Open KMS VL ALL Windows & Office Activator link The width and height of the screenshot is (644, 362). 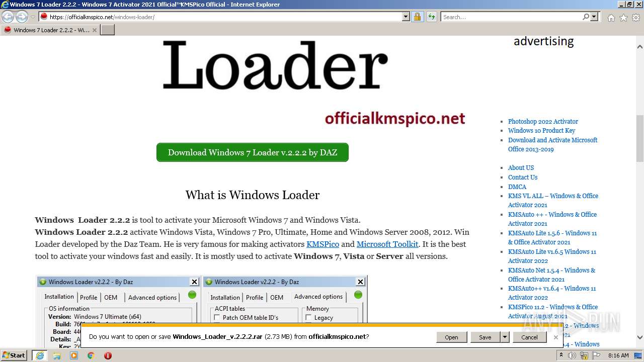(x=553, y=200)
